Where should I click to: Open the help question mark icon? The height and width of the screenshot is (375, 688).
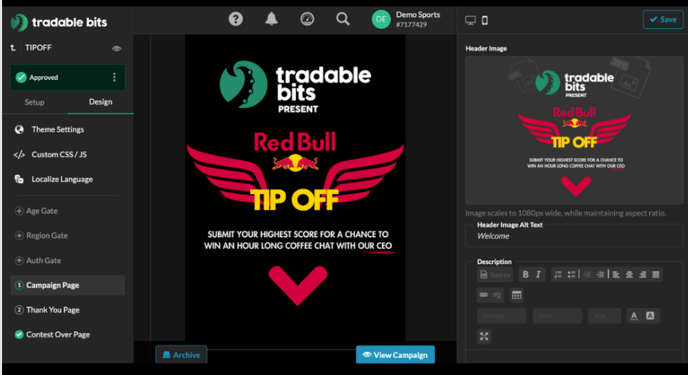[x=236, y=19]
